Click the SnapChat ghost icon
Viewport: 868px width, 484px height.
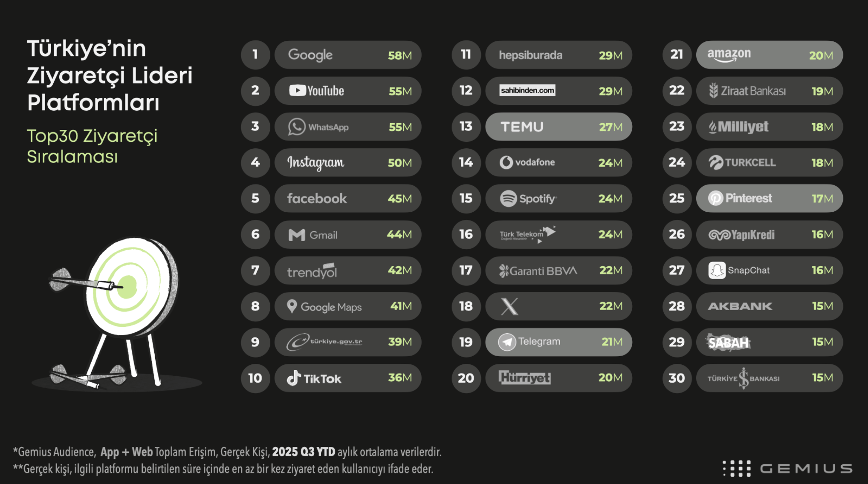tap(717, 271)
